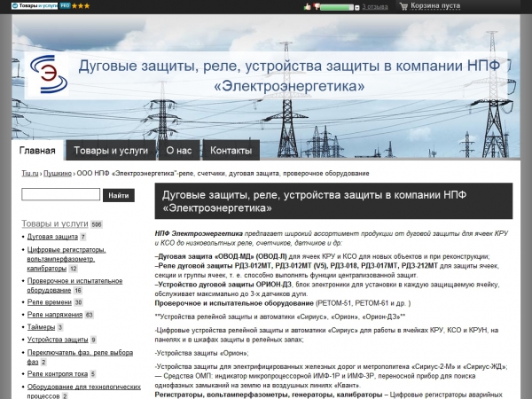
Task: Click the Товары и услуги site logo
Action: tap(35, 6)
